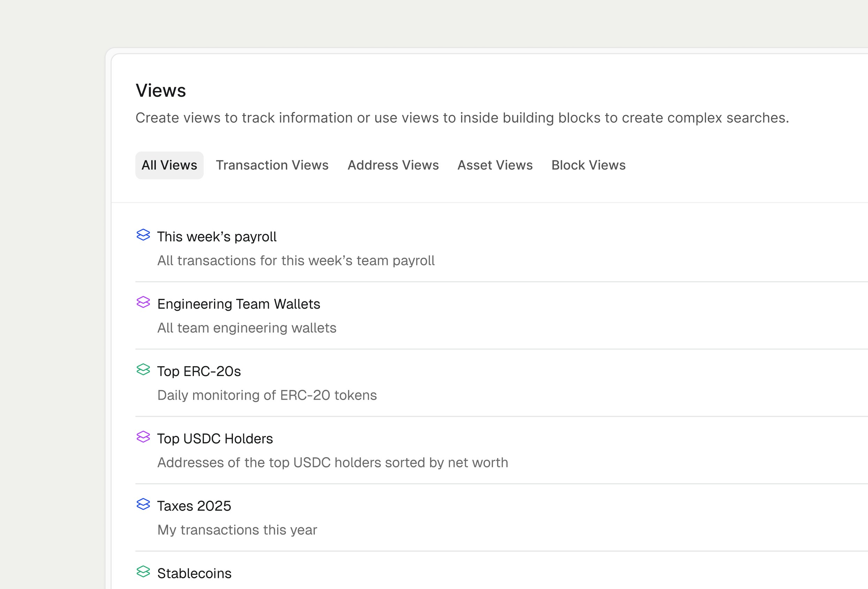Viewport: 868px width, 589px height.
Task: Switch to the Address Views tab
Action: click(x=393, y=165)
